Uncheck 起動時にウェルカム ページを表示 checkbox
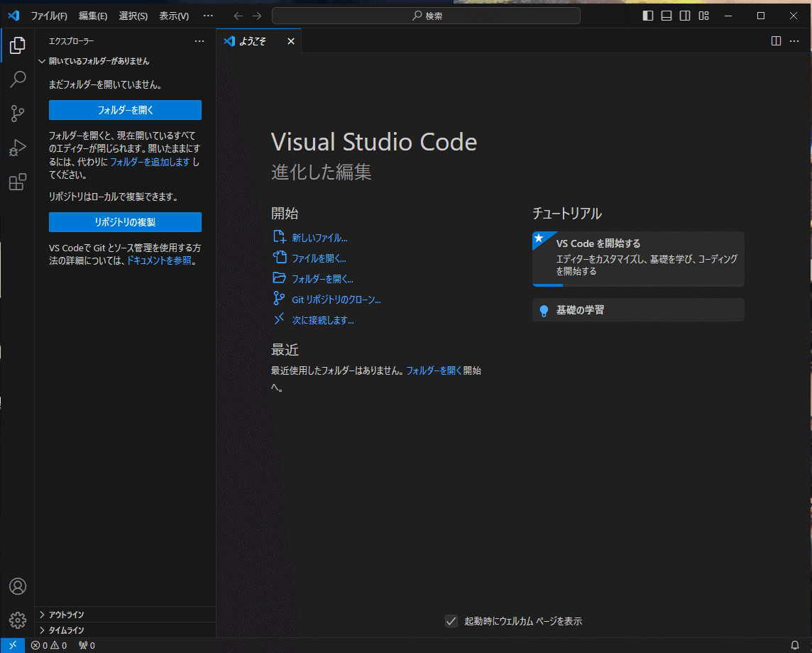 [x=451, y=621]
